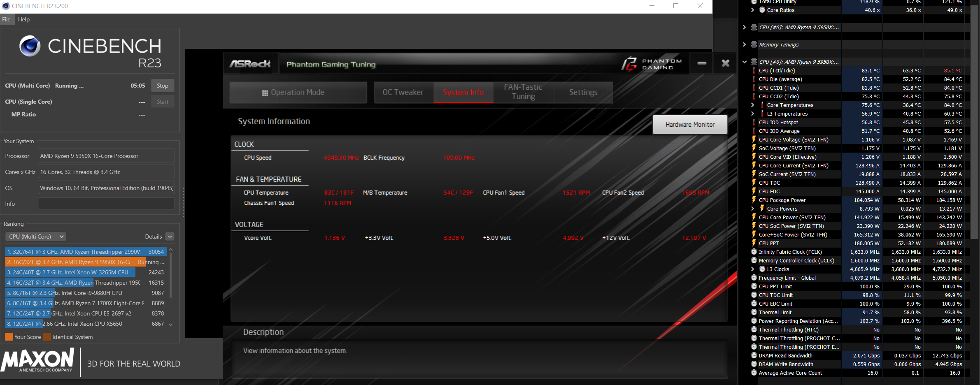Switch to the Operation Mode tab
The height and width of the screenshot is (385, 980).
[x=298, y=92]
